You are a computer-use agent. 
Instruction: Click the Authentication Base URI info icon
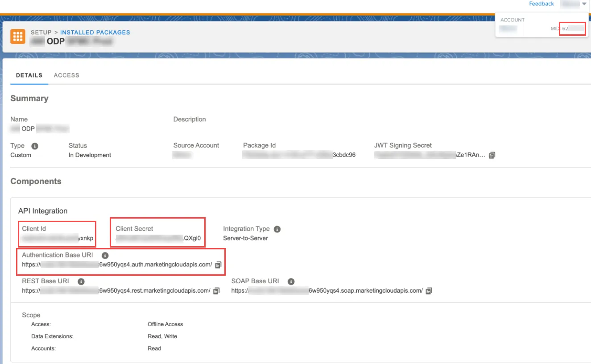[x=105, y=256]
